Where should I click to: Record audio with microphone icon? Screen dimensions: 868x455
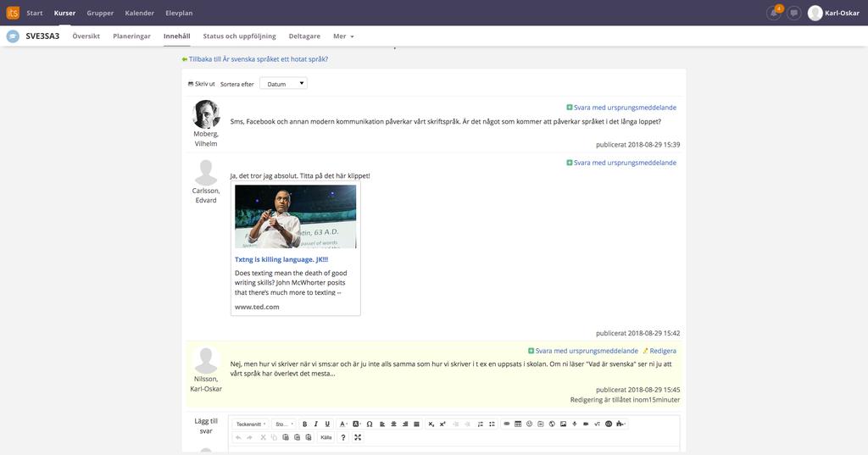(575, 424)
